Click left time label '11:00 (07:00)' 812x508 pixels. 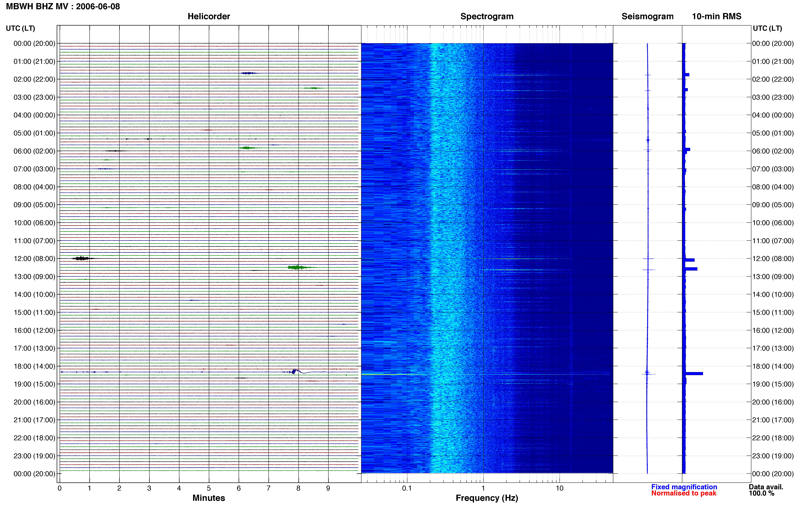point(34,241)
